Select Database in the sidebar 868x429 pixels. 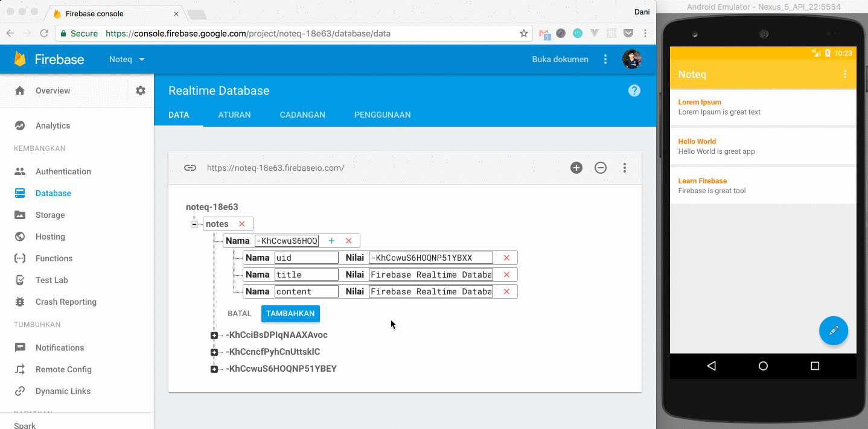tap(53, 193)
